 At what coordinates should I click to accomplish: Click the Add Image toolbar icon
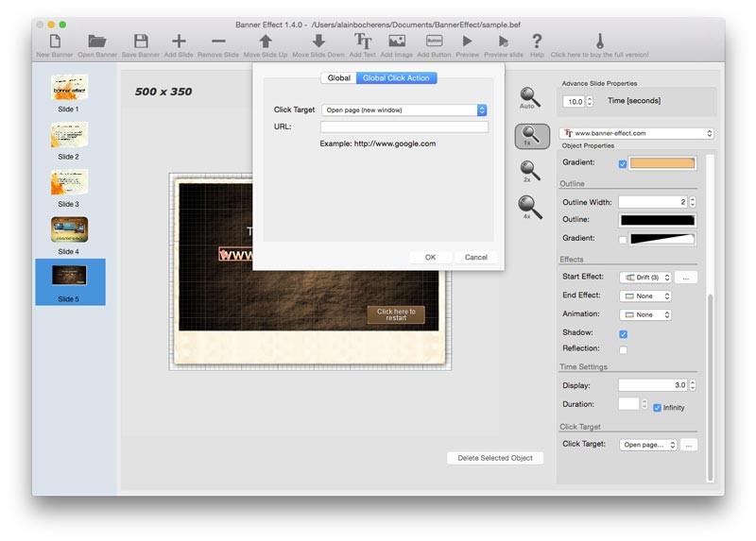click(x=397, y=42)
